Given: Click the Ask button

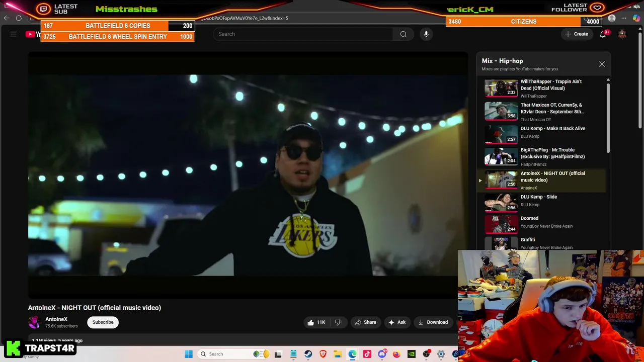Looking at the screenshot, I should point(396,322).
